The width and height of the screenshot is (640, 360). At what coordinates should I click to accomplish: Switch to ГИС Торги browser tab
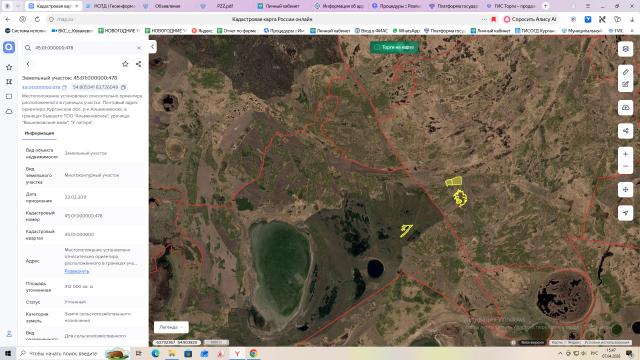click(x=513, y=6)
